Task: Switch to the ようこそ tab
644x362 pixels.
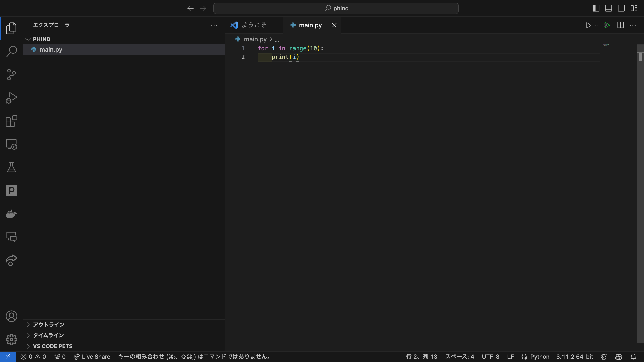Action: pos(254,25)
